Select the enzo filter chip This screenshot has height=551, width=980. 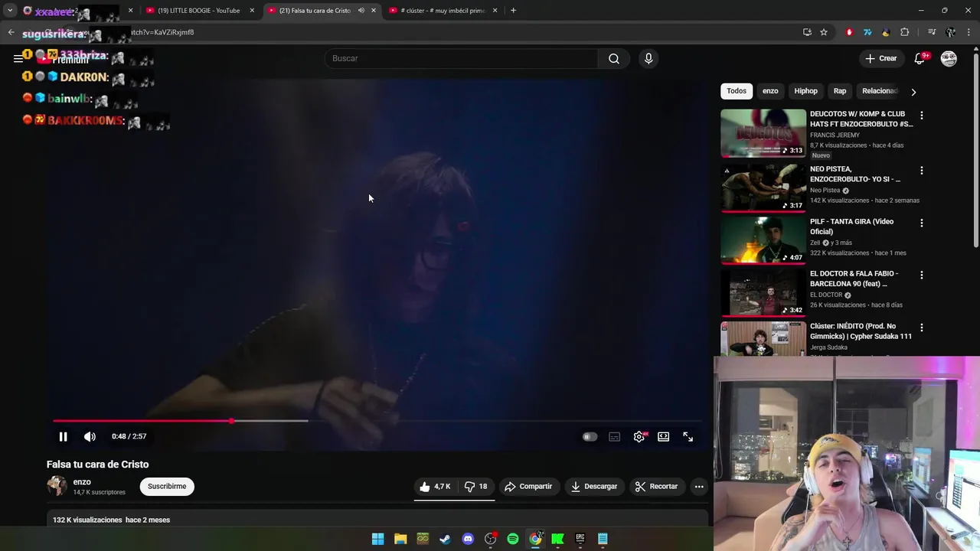(770, 91)
